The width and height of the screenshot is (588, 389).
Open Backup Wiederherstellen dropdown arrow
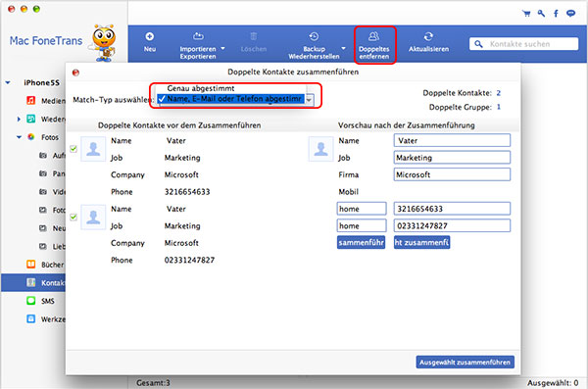click(x=344, y=48)
